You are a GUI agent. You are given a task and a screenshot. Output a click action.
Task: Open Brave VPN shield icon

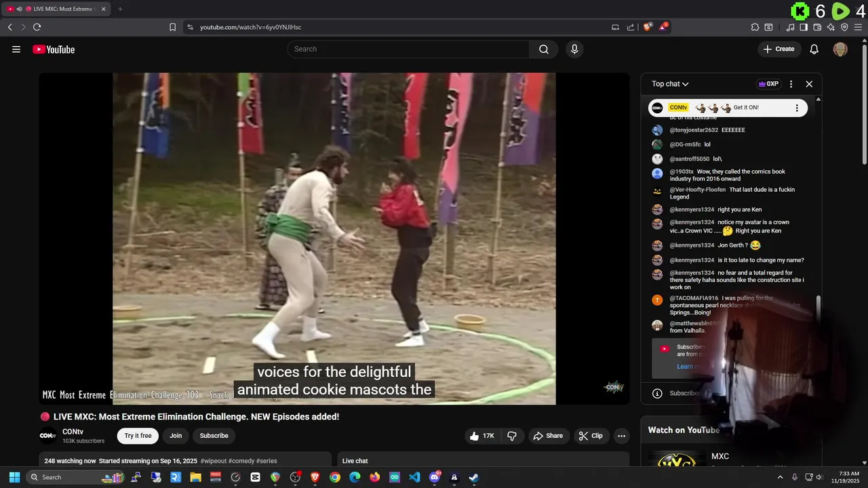844,27
